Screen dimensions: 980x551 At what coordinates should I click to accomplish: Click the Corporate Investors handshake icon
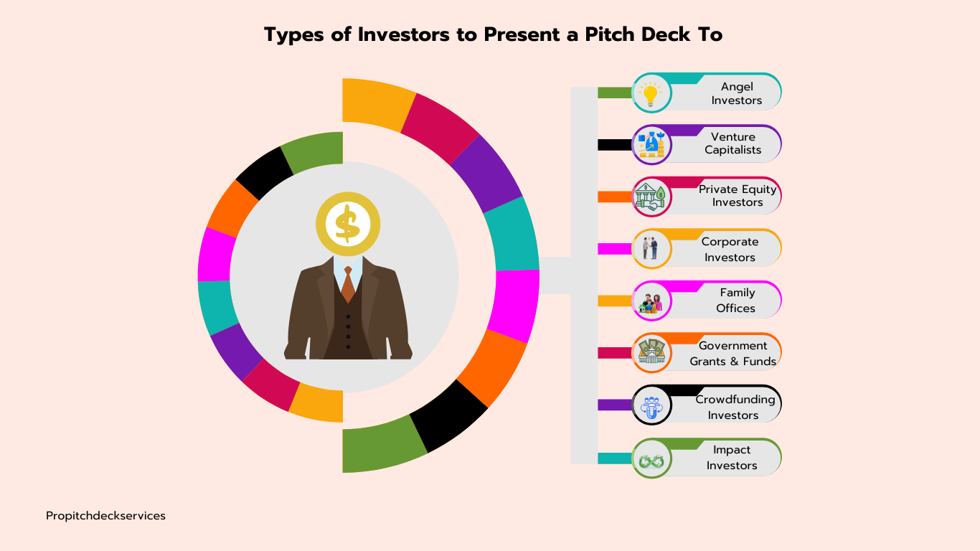651,248
